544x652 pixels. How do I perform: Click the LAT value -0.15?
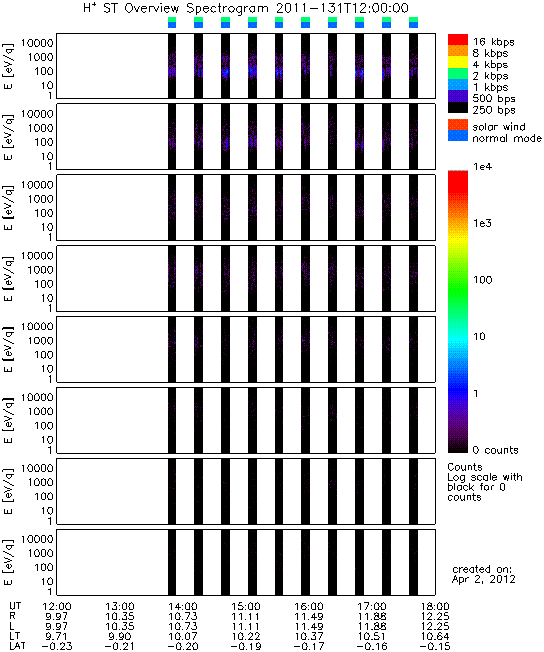pyautogui.click(x=435, y=647)
